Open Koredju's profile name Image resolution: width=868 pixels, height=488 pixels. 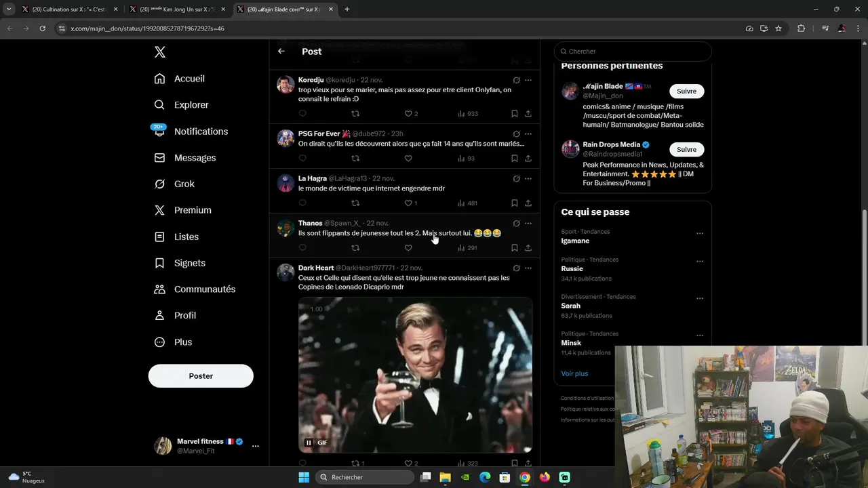311,80
